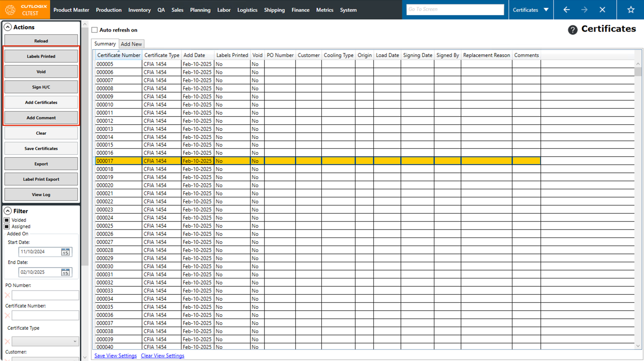644x361 pixels.
Task: Click the Sign H/C button
Action: (x=41, y=87)
